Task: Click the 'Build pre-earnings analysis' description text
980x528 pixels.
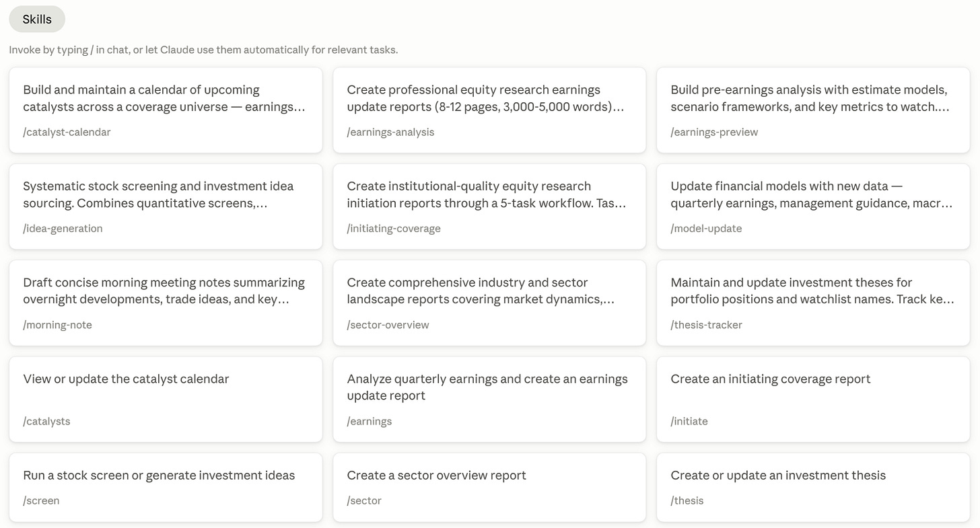Action: [810, 98]
